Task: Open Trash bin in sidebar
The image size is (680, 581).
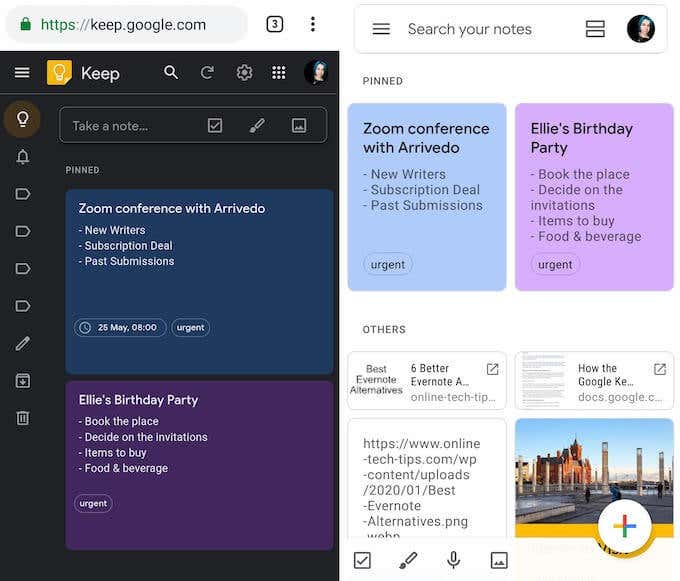Action: tap(23, 418)
